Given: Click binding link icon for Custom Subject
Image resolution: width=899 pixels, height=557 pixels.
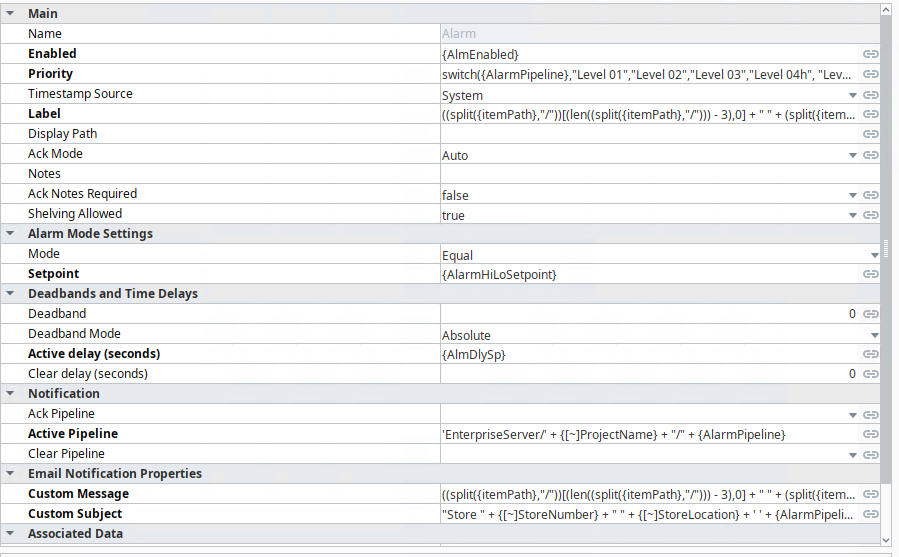Looking at the screenshot, I should coord(871,514).
